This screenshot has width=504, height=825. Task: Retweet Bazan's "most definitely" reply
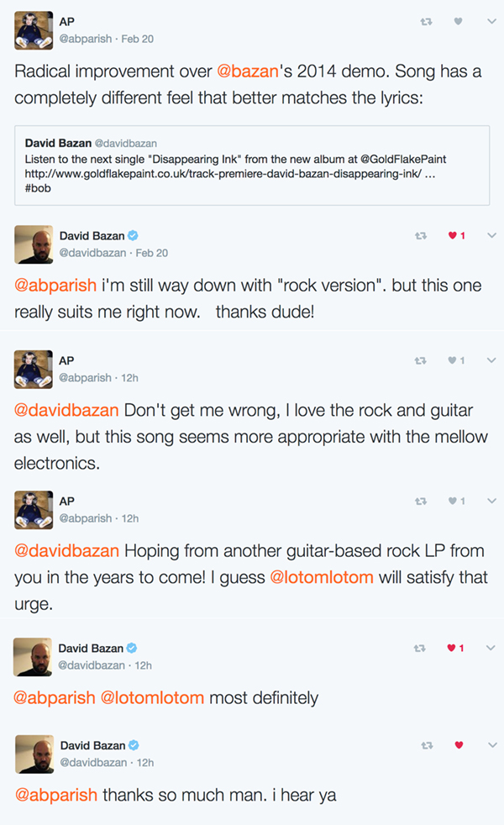pos(421,648)
